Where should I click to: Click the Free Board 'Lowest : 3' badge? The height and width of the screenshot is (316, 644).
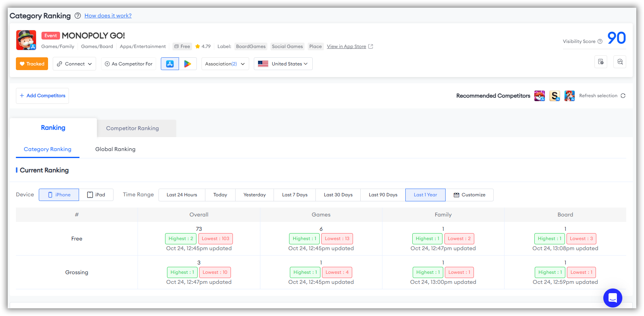pyautogui.click(x=581, y=239)
